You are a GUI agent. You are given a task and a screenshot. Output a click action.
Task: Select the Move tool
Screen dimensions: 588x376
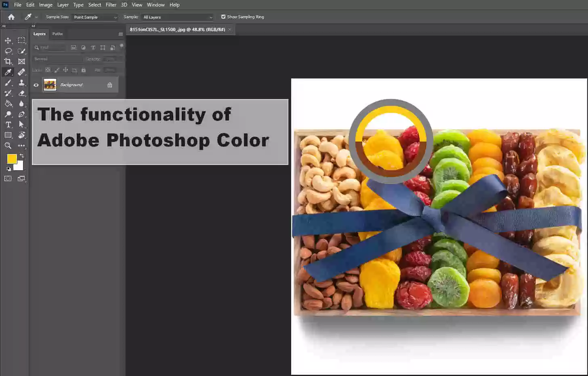click(8, 40)
